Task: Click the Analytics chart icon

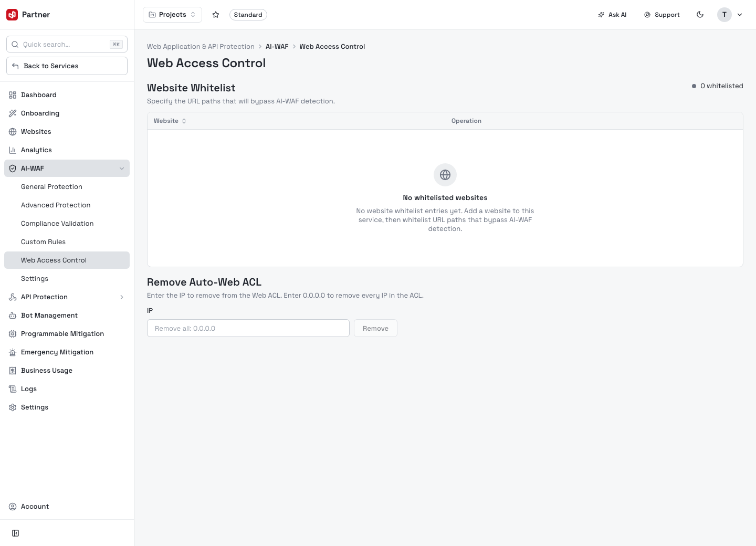Action: (x=13, y=150)
